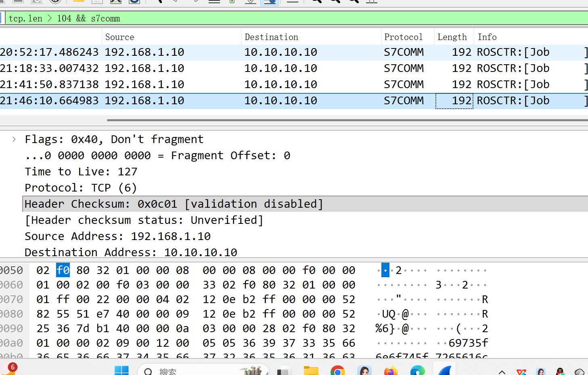This screenshot has height=375, width=588.
Task: Select the Time to Live: 127 line
Action: (81, 172)
